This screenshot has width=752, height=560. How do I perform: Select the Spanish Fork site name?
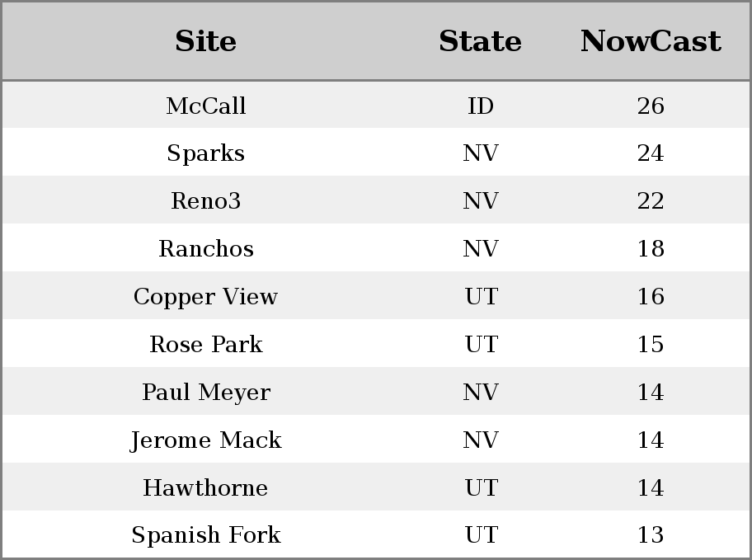point(205,535)
